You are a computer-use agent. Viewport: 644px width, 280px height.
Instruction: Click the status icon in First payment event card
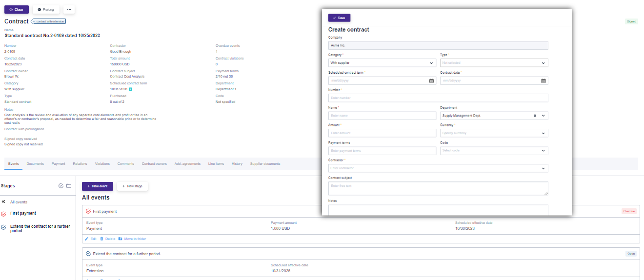(88, 211)
